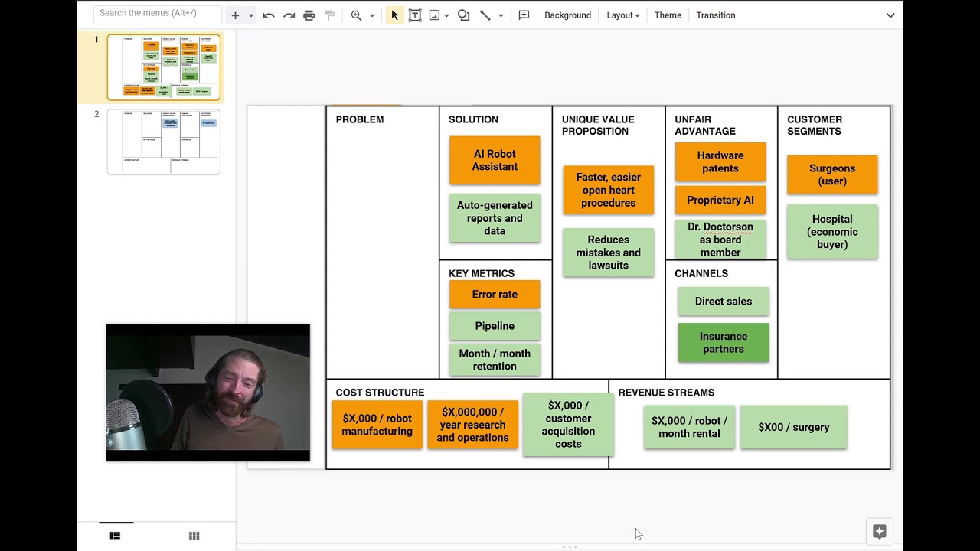The height and width of the screenshot is (551, 980).
Task: Click the PROBLEM heading text
Action: pos(360,119)
